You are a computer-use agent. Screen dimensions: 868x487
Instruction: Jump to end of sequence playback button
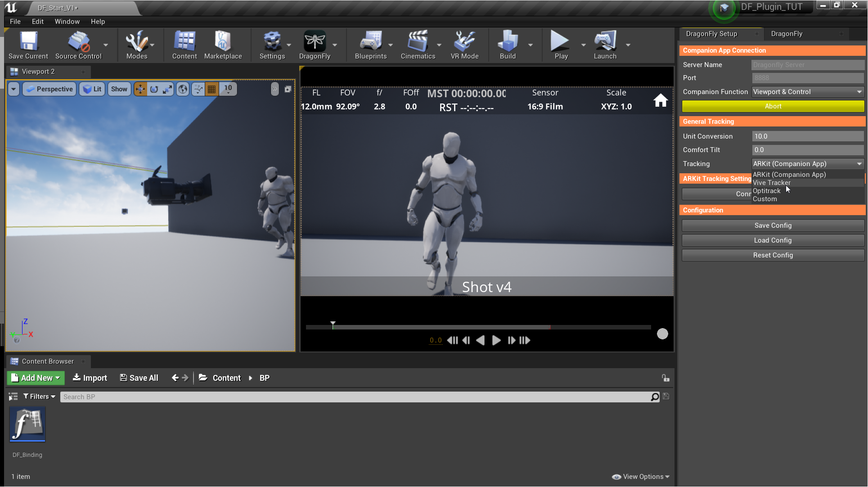coord(525,340)
